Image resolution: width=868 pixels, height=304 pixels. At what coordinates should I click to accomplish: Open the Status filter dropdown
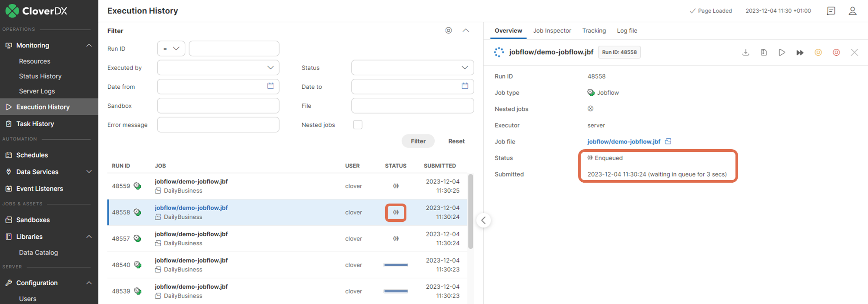tap(412, 68)
